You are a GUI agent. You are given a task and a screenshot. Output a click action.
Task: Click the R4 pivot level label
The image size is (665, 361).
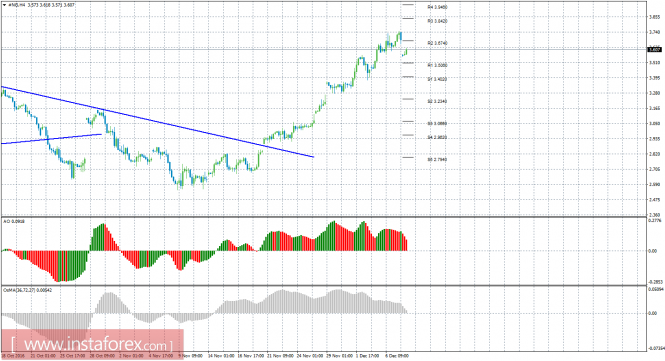[437, 7]
